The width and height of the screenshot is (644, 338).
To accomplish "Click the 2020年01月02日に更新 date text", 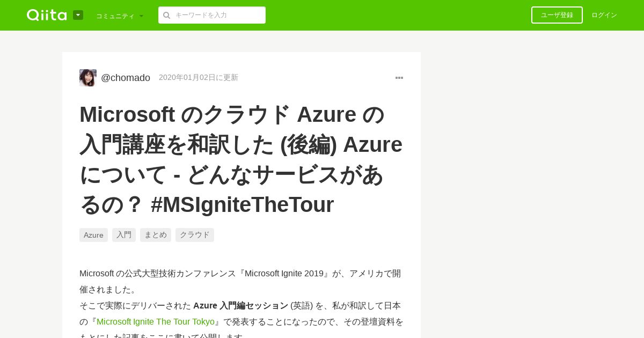I will click(199, 78).
